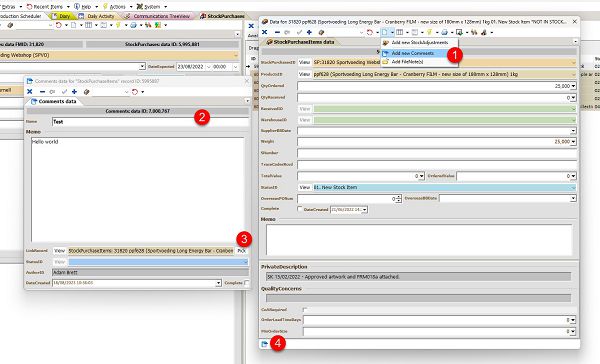Open the OrderLeadTimeDays dropdown arrow
This screenshot has height=364, width=600.
(x=573, y=320)
